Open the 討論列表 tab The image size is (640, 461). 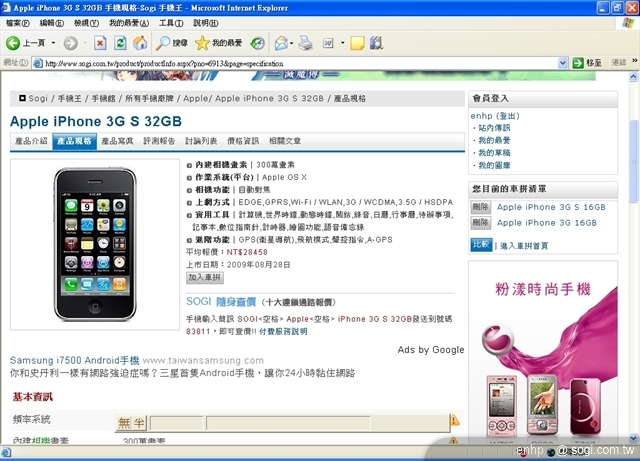[201, 141]
